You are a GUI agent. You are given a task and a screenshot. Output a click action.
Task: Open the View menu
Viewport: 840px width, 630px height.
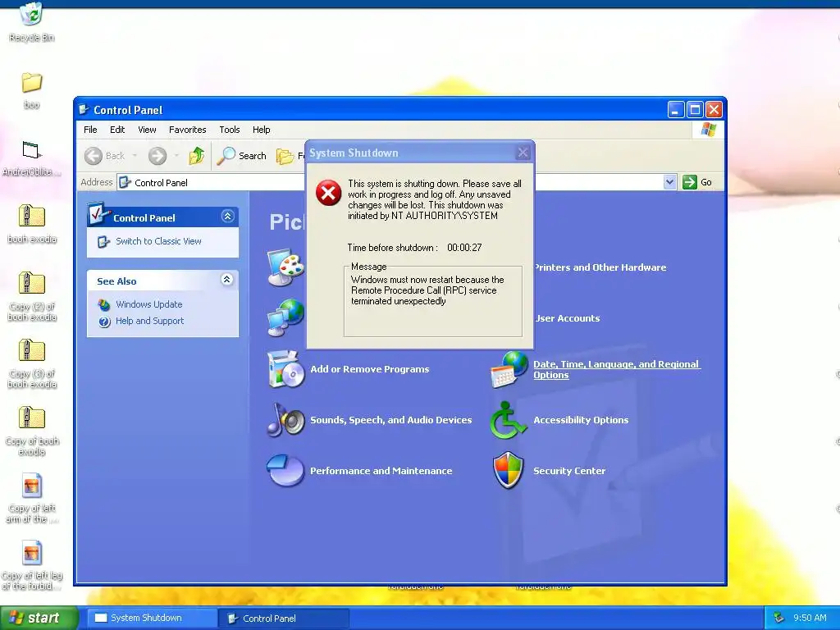147,130
